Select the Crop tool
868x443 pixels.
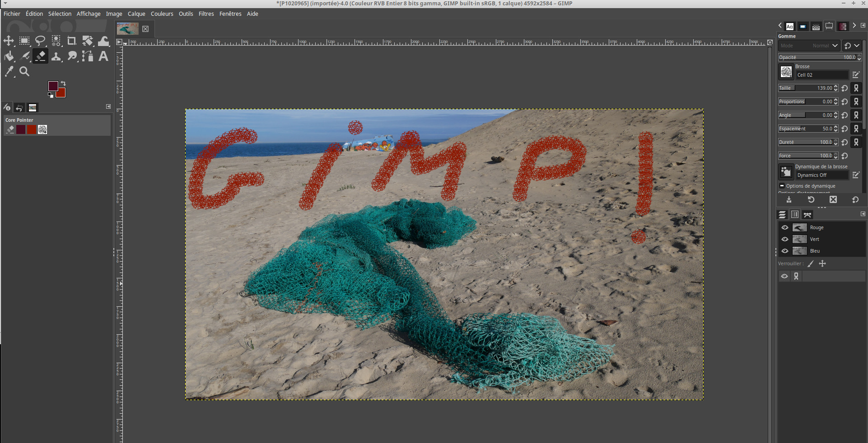[x=71, y=41]
